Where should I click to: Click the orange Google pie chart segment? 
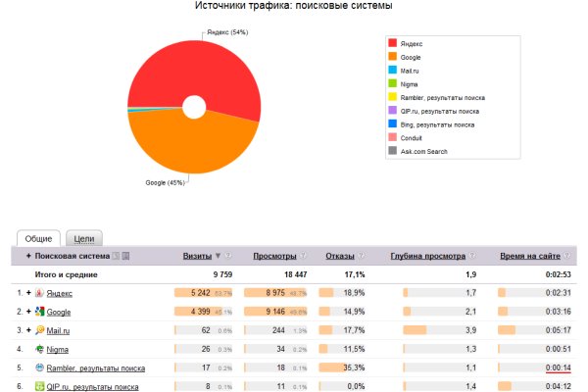186,147
